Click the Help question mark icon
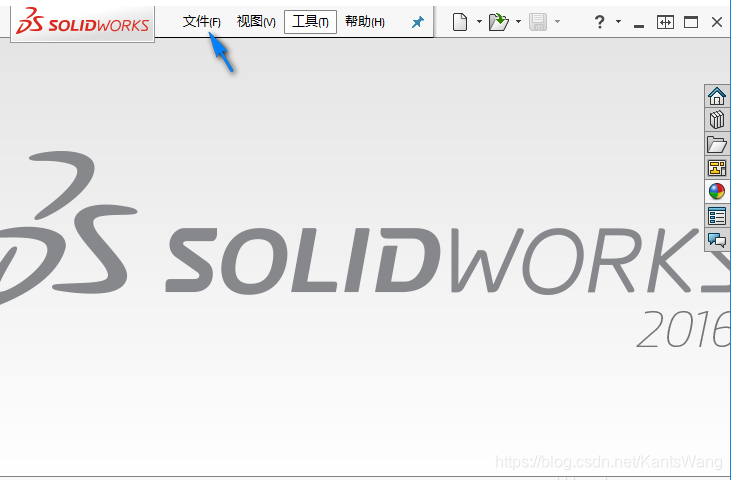The image size is (731, 480). (600, 22)
